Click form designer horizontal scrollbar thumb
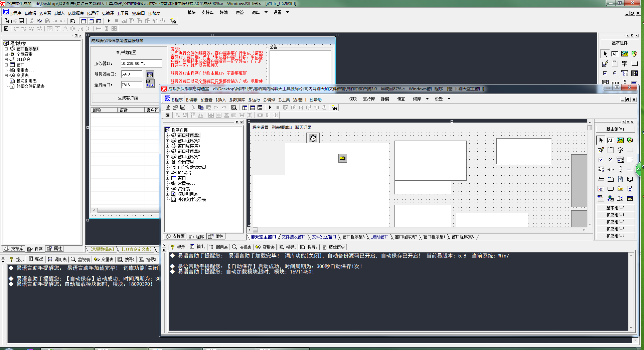Image resolution: width=644 pixels, height=350 pixels. point(256,230)
